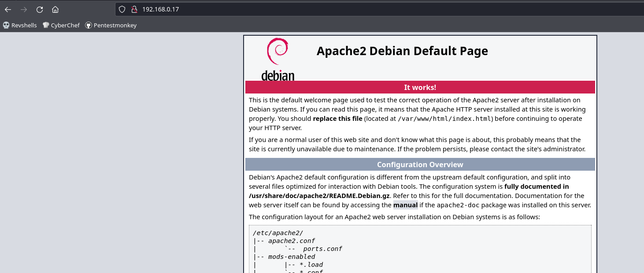Open the Pentestmonkey bookmark
The image size is (644, 273).
point(111,25)
